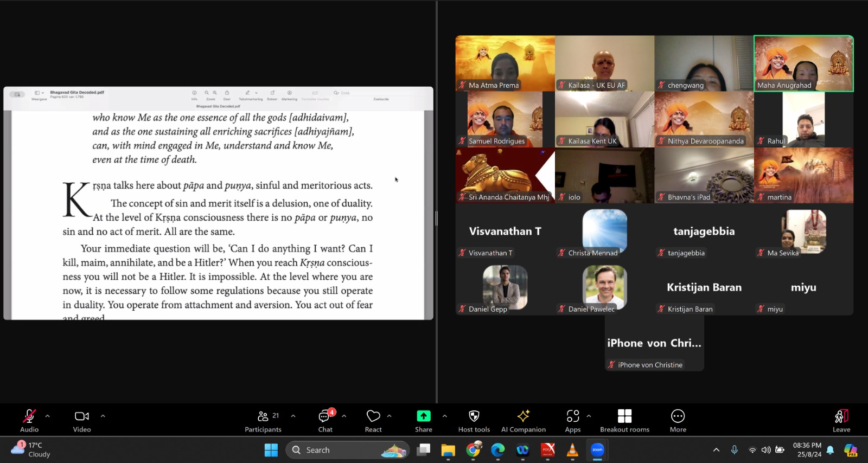Launch AI Companion
The height and width of the screenshot is (463, 868).
[523, 420]
